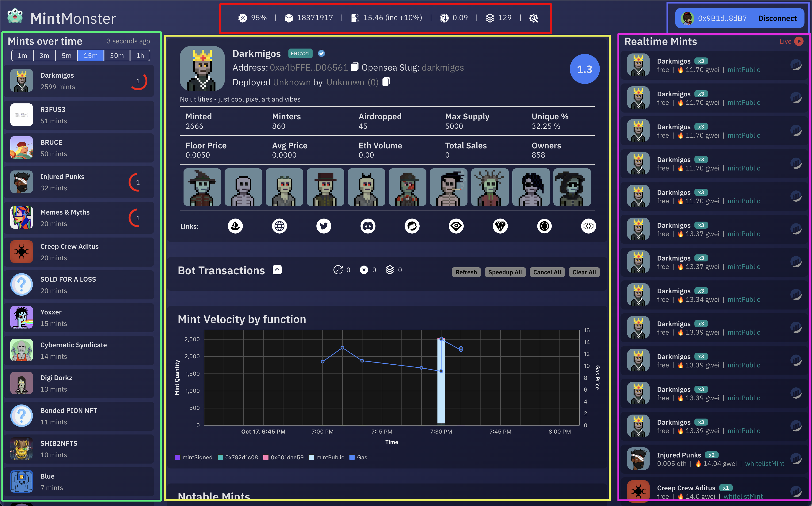Copy the Darkmigos contract address
This screenshot has height=506, width=812.
(355, 67)
